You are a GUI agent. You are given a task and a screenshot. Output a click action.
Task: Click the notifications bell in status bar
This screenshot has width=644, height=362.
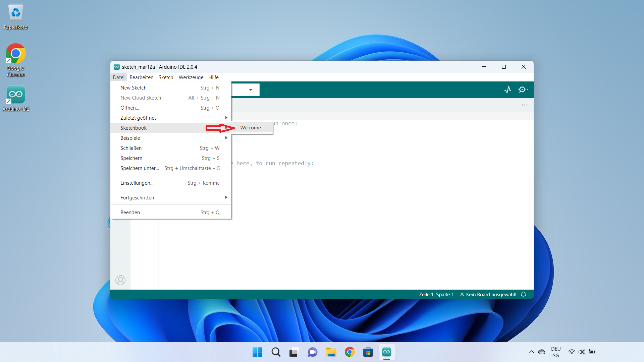[524, 294]
